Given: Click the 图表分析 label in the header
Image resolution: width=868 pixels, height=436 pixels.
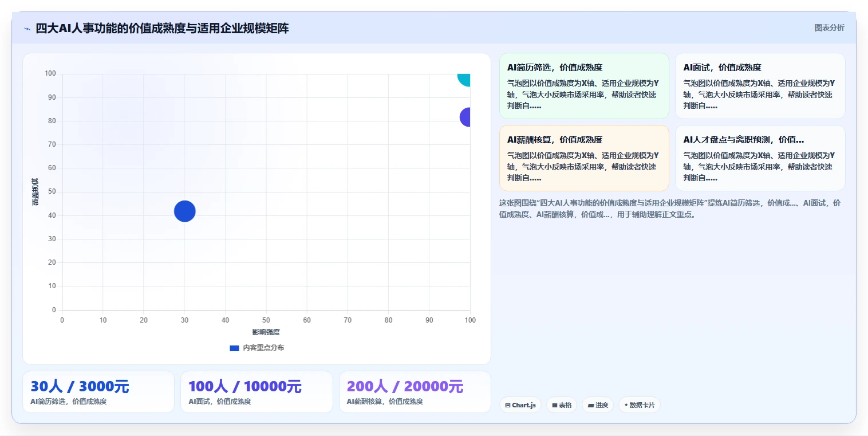Looking at the screenshot, I should point(829,28).
